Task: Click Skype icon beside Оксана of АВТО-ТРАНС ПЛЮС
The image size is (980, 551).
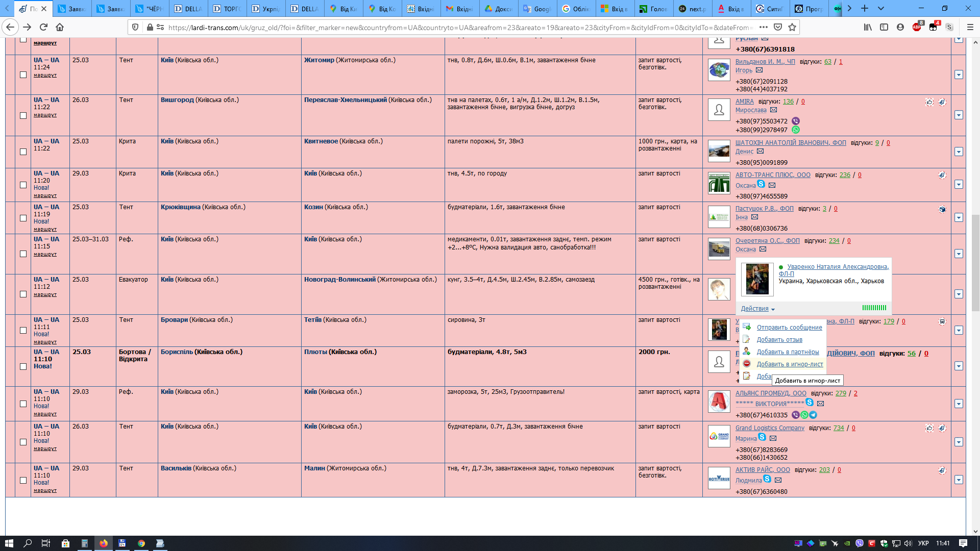Action: [x=761, y=184]
